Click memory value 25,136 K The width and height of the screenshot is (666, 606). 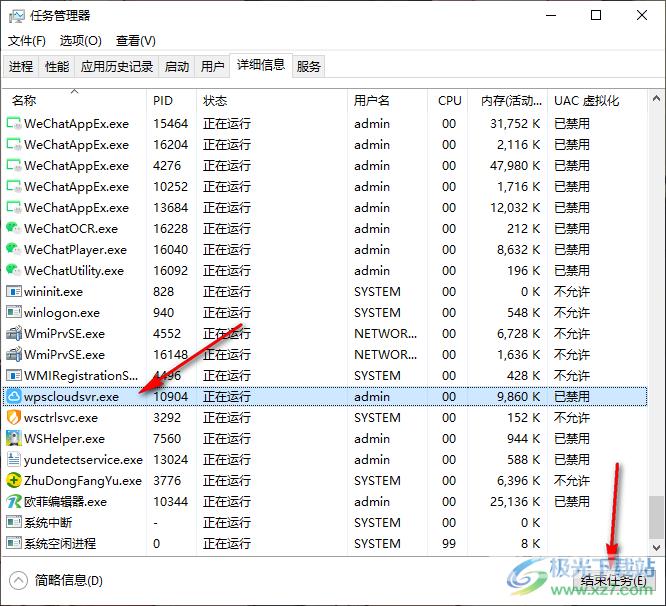pyautogui.click(x=515, y=502)
